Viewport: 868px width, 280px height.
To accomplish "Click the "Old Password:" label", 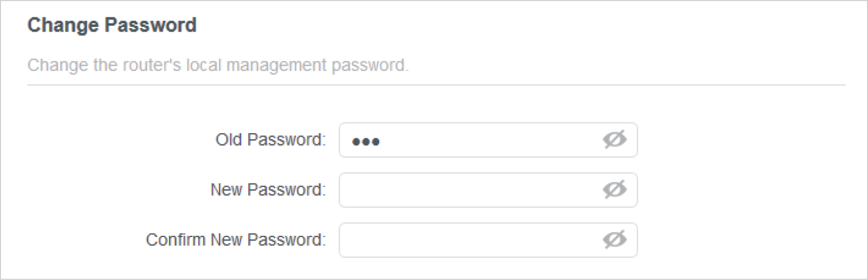I will (270, 140).
